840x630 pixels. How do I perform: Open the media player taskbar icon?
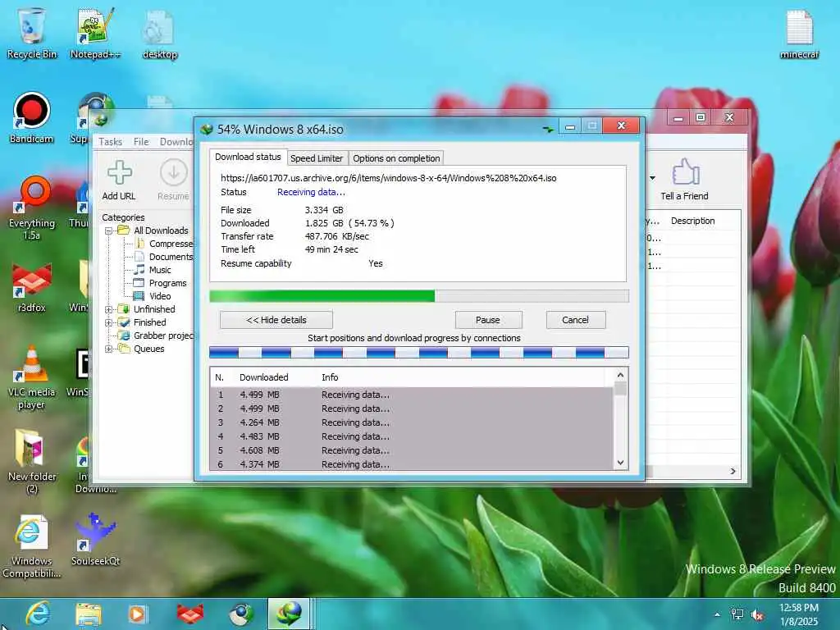click(138, 614)
